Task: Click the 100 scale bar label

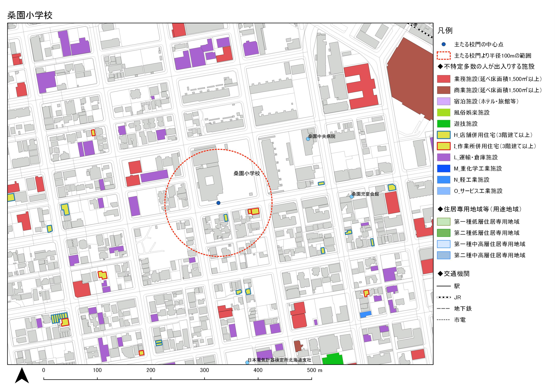Action: click(97, 370)
